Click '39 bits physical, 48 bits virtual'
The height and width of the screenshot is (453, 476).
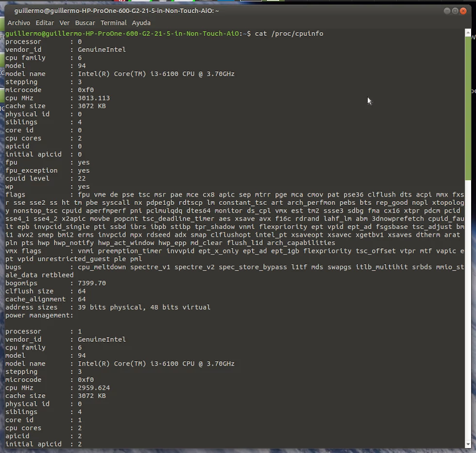click(144, 307)
